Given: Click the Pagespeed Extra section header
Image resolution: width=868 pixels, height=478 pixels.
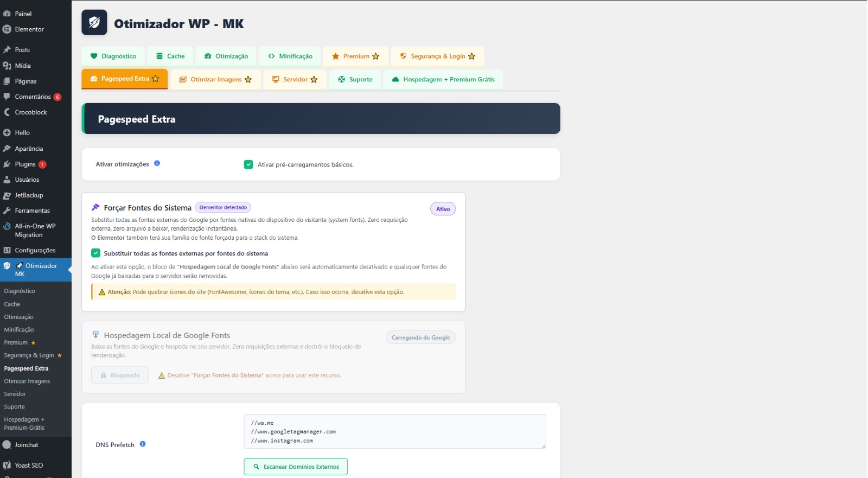Looking at the screenshot, I should 321,119.
